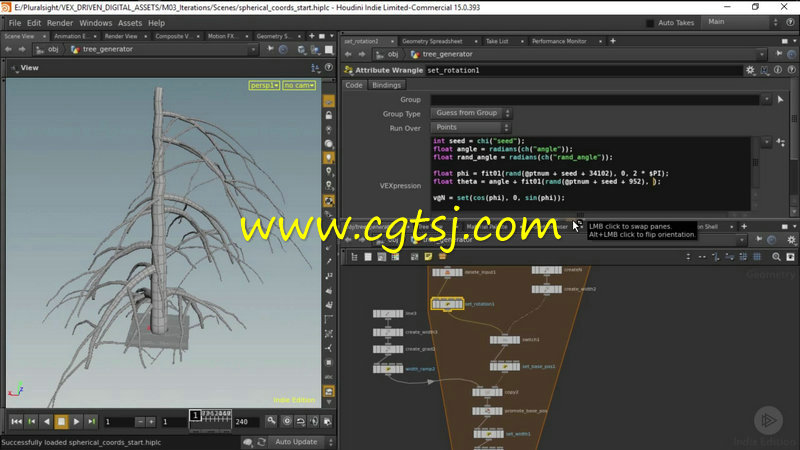This screenshot has height=450, width=800.
Task: Click the network view search magnifier
Action: [776, 257]
